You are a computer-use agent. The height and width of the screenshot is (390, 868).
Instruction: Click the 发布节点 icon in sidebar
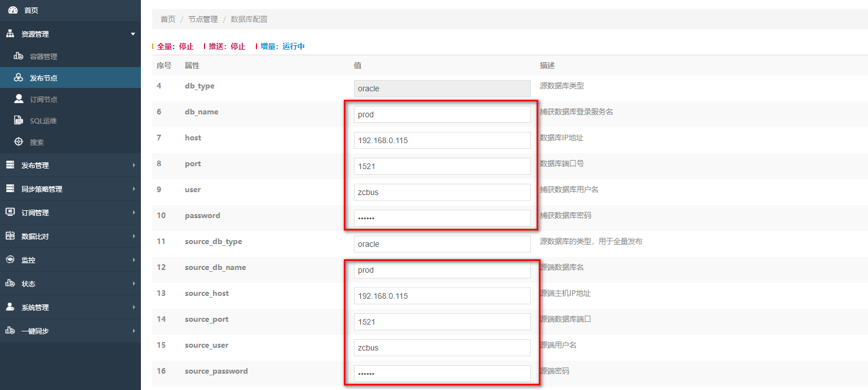tap(19, 78)
